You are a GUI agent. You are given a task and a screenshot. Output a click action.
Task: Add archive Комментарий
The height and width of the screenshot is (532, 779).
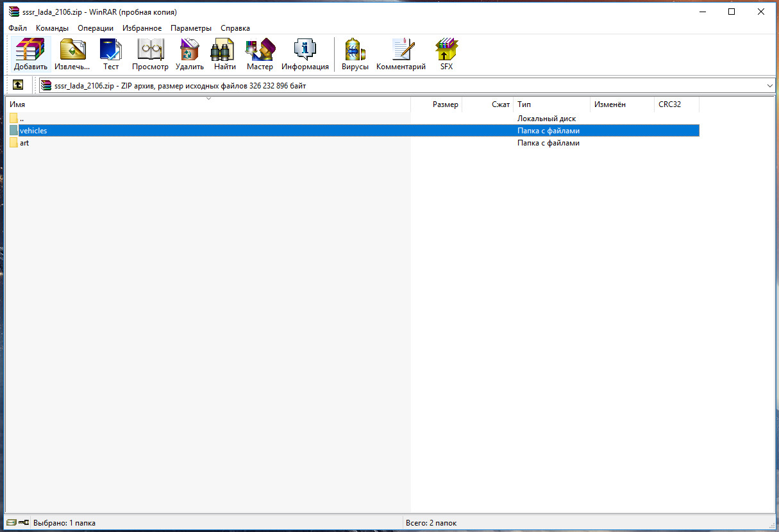pyautogui.click(x=401, y=54)
